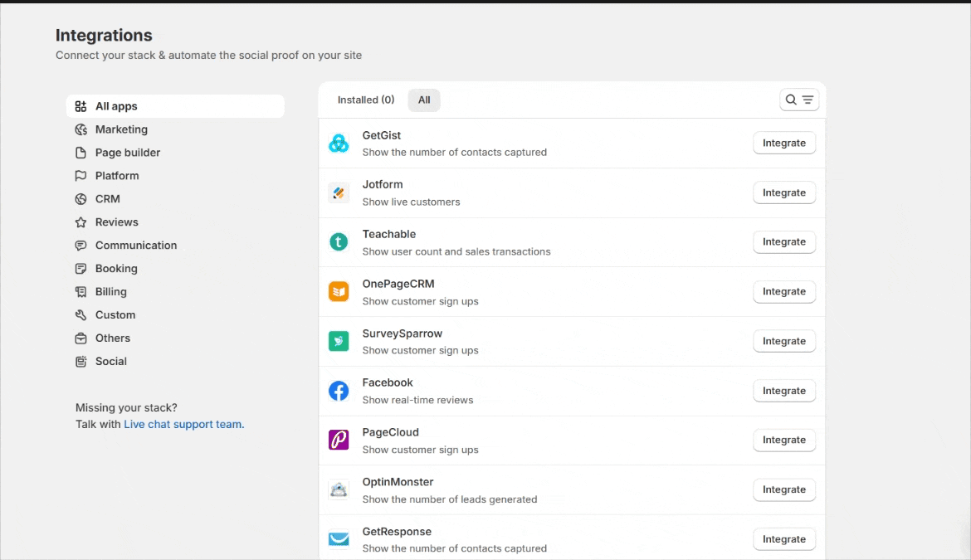This screenshot has width=971, height=560.
Task: Integrate the OptinMonster app
Action: 784,489
